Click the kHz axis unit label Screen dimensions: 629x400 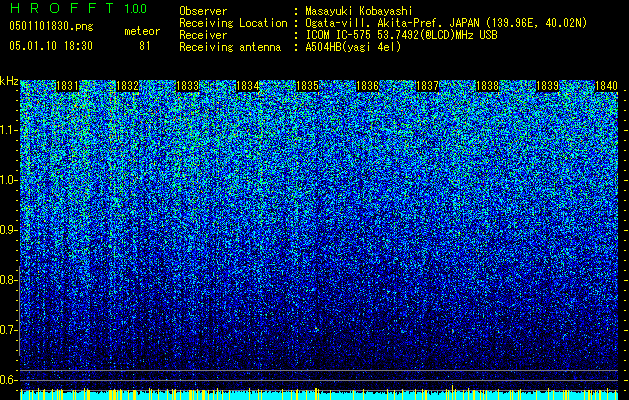[x=9, y=81]
